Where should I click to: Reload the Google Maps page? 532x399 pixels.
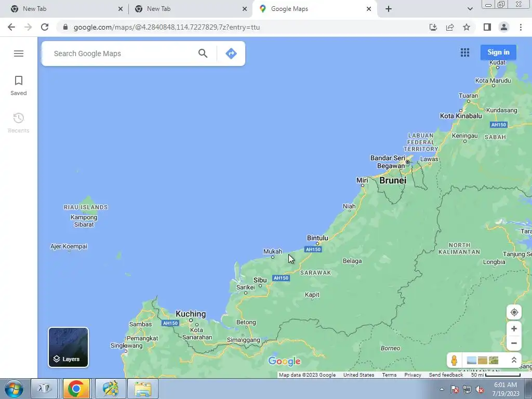45,27
